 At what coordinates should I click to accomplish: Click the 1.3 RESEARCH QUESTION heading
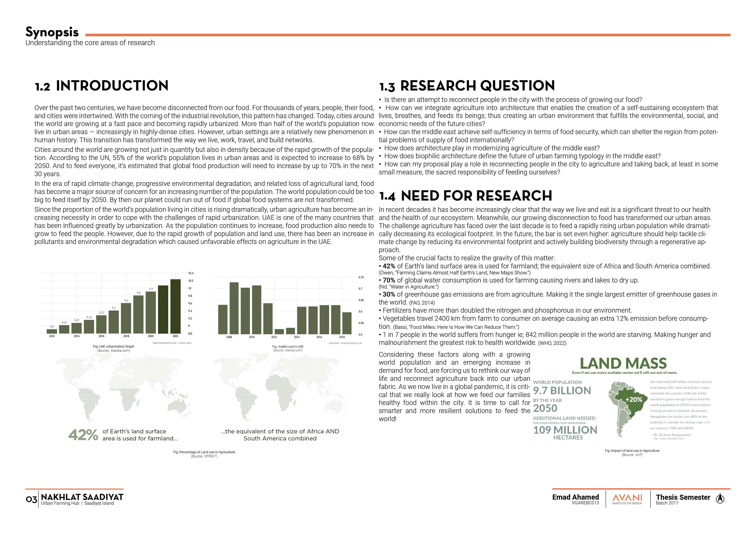466,86
